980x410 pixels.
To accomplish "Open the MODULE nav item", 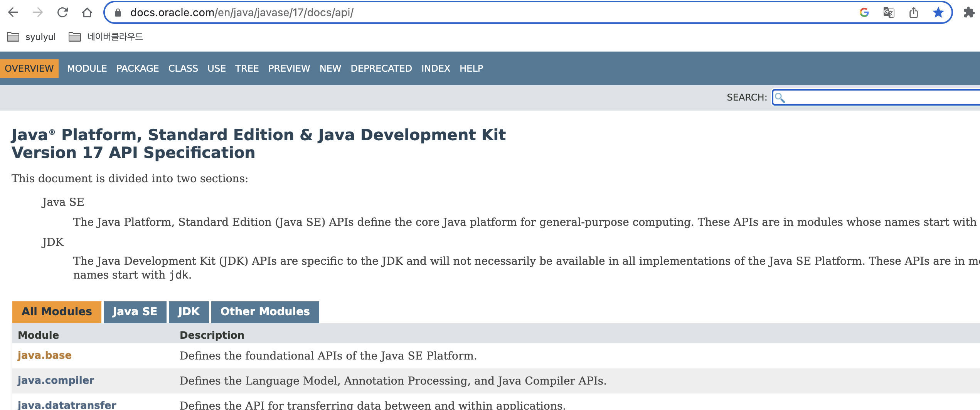I will tap(87, 68).
